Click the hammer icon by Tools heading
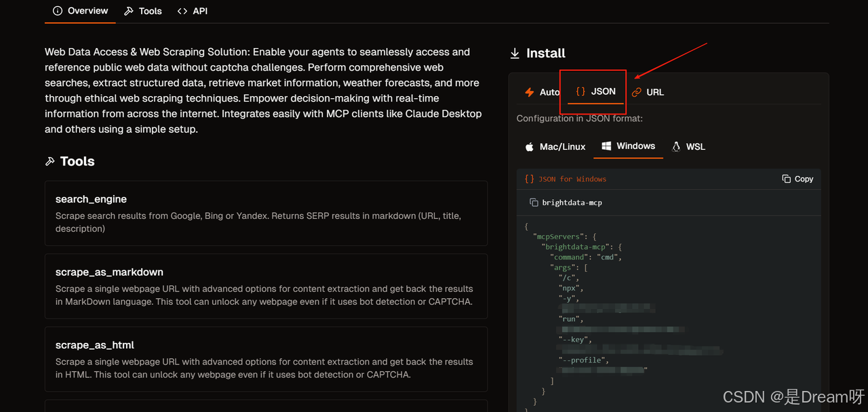The height and width of the screenshot is (412, 868). coord(50,161)
